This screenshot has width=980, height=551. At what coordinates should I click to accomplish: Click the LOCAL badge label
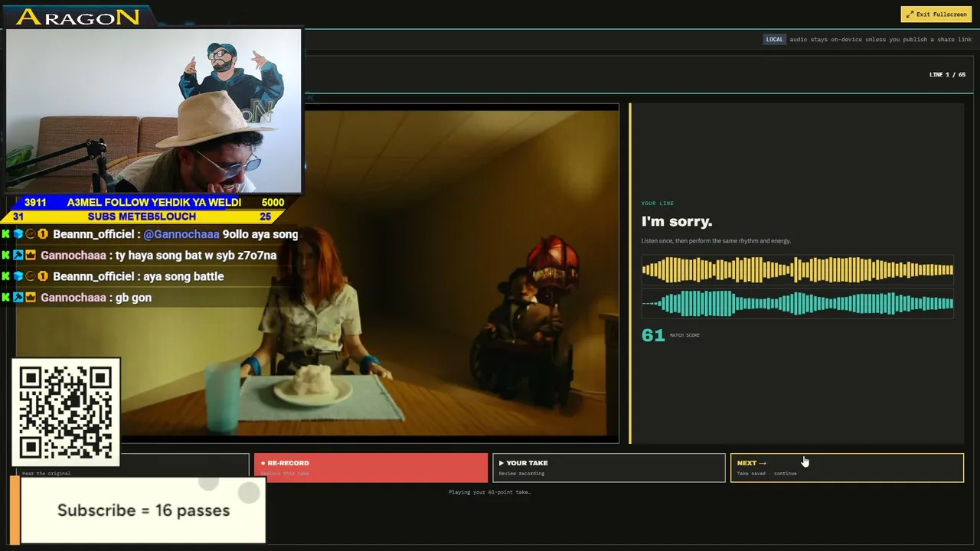coord(775,39)
